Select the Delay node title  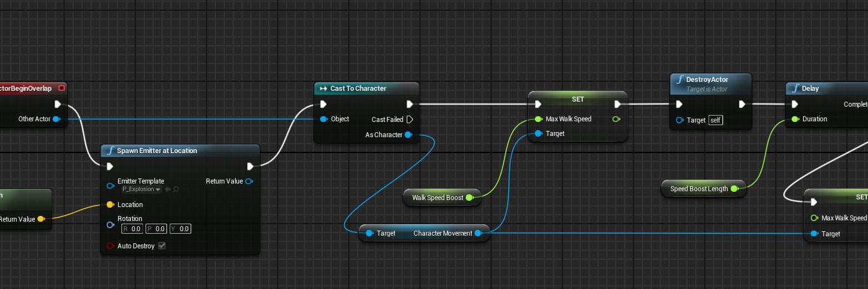[810, 88]
